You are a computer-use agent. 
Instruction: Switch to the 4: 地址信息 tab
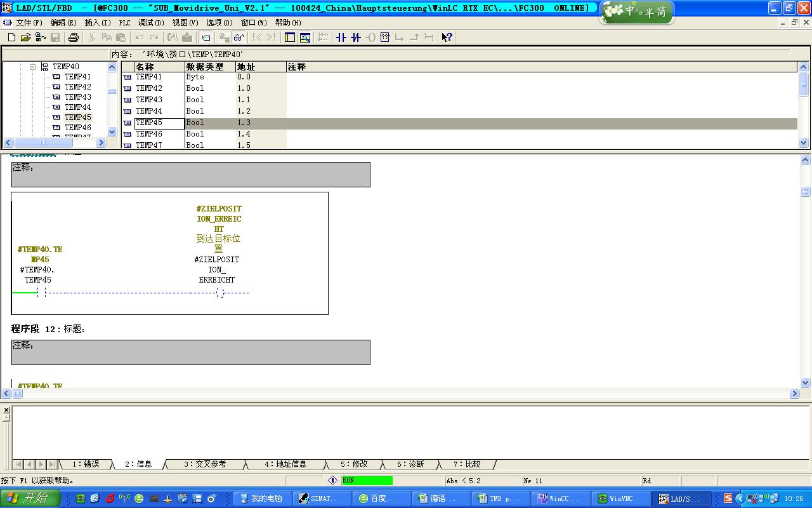click(285, 464)
